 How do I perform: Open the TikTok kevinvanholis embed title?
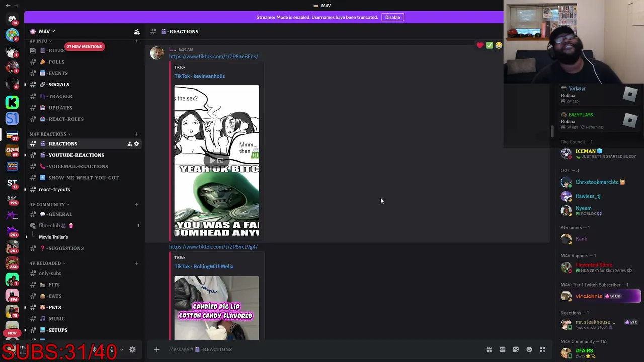(x=200, y=76)
